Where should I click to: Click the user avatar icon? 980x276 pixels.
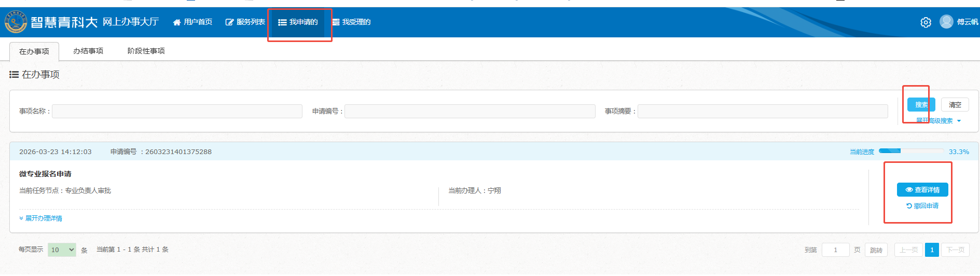pyautogui.click(x=946, y=22)
